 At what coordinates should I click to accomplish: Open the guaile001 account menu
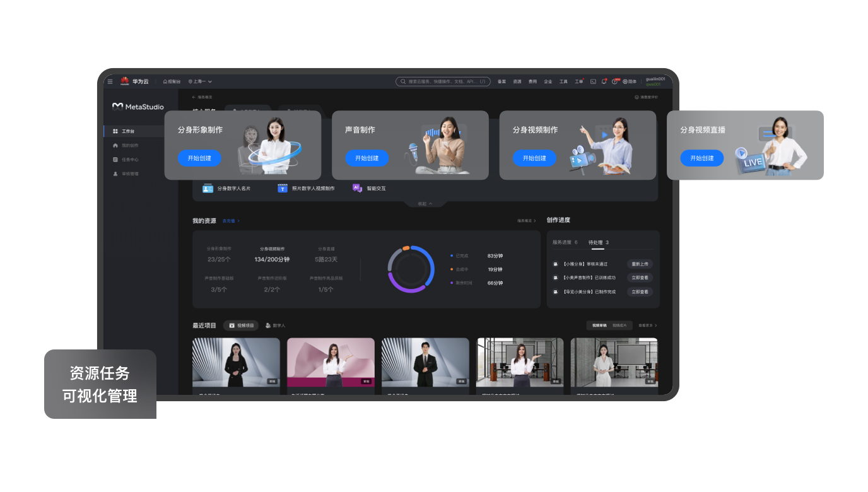point(654,81)
